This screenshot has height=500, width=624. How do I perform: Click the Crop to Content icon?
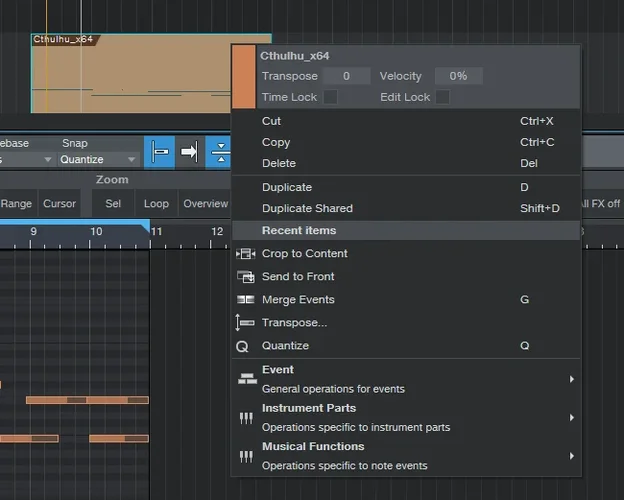point(245,254)
